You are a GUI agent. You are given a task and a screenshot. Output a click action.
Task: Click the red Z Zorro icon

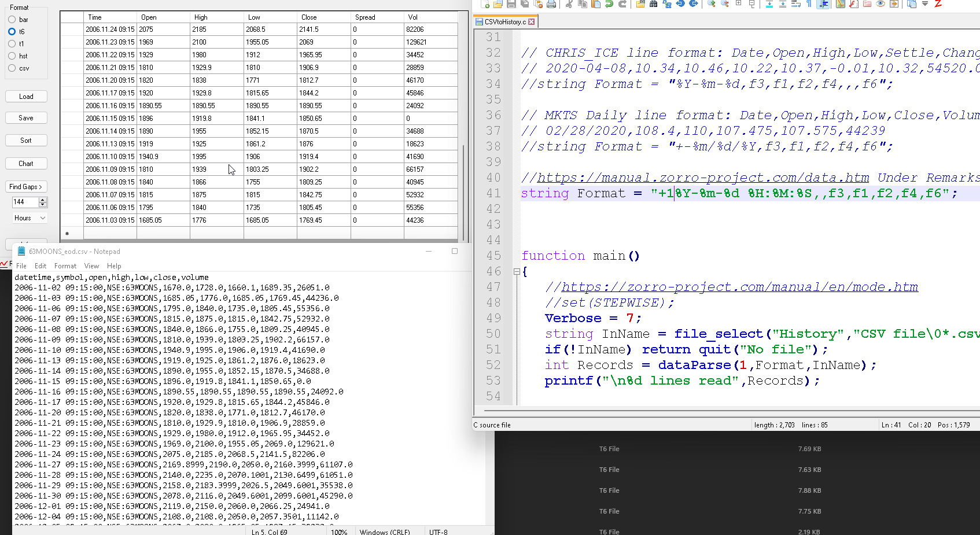click(938, 4)
